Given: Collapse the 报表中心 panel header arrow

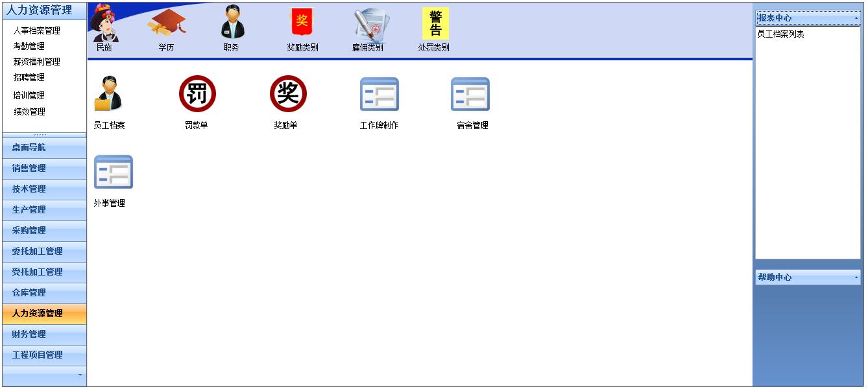Looking at the screenshot, I should [x=856, y=18].
